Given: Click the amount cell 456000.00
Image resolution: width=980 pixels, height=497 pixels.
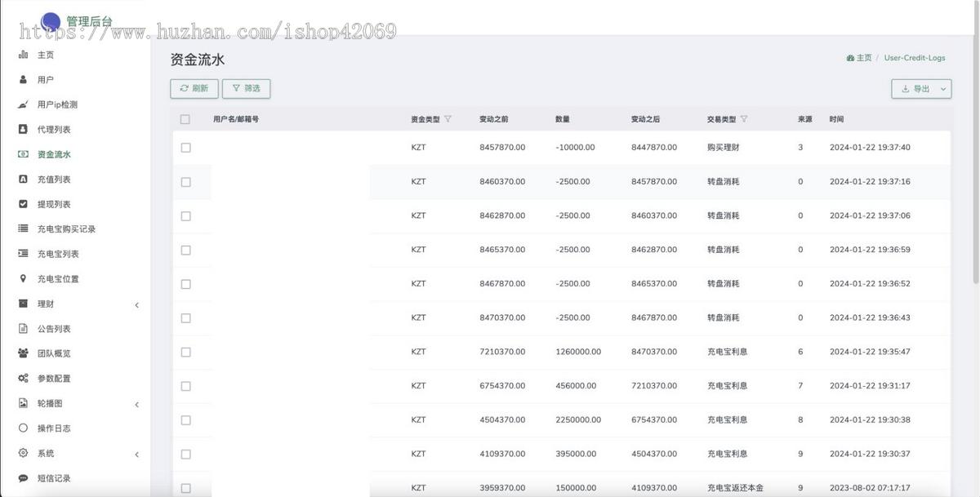Looking at the screenshot, I should (576, 386).
